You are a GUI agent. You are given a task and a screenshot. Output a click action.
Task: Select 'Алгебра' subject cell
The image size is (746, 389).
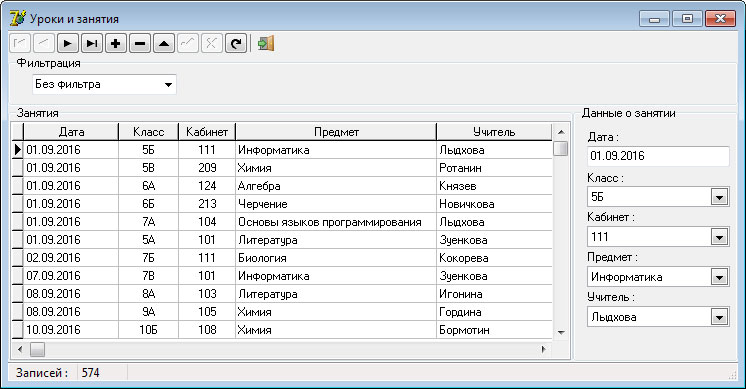336,186
